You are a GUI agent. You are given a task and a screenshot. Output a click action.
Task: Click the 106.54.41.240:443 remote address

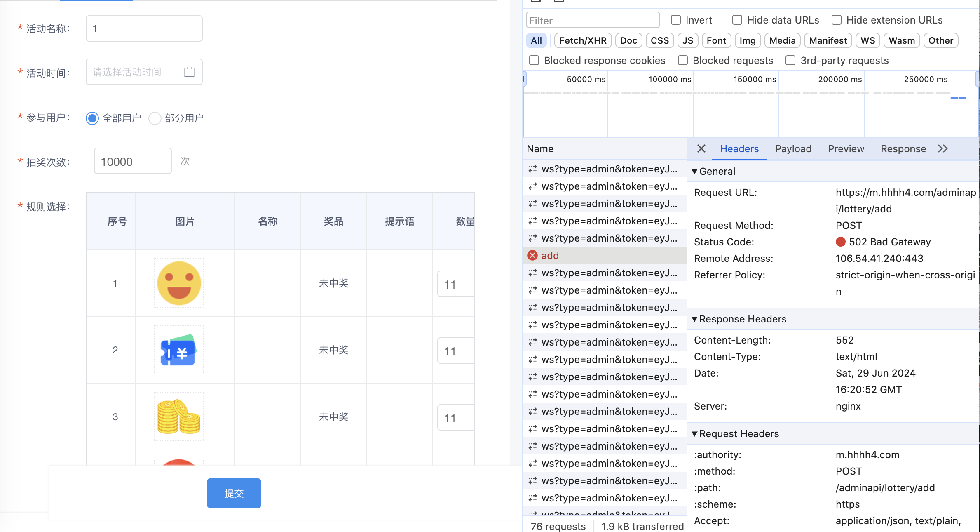click(x=879, y=258)
